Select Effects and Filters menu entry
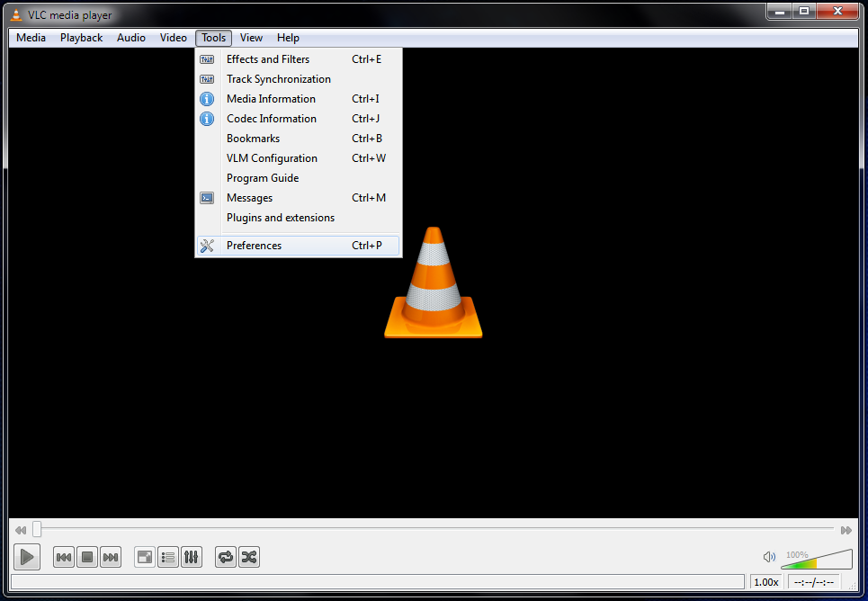 pos(299,59)
